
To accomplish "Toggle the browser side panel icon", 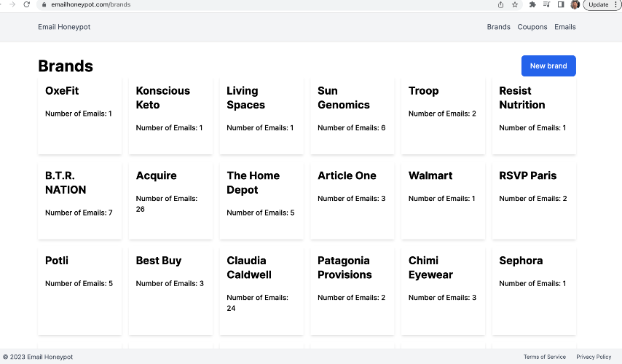I will (561, 4).
